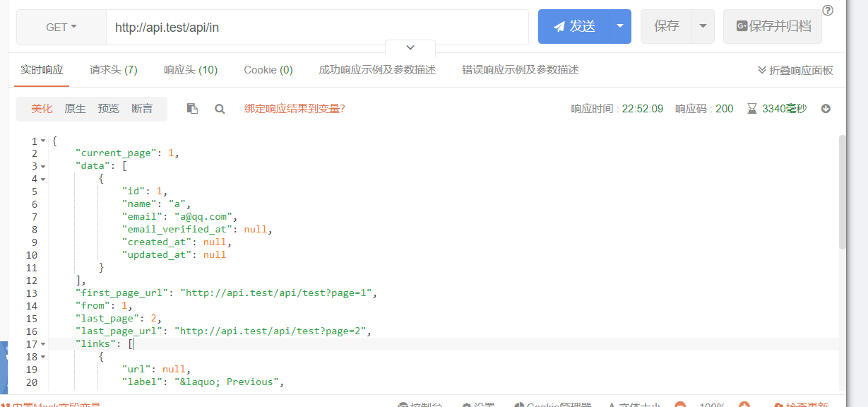Click the 发送 send button
This screenshot has width=868, height=407.
click(x=573, y=27)
